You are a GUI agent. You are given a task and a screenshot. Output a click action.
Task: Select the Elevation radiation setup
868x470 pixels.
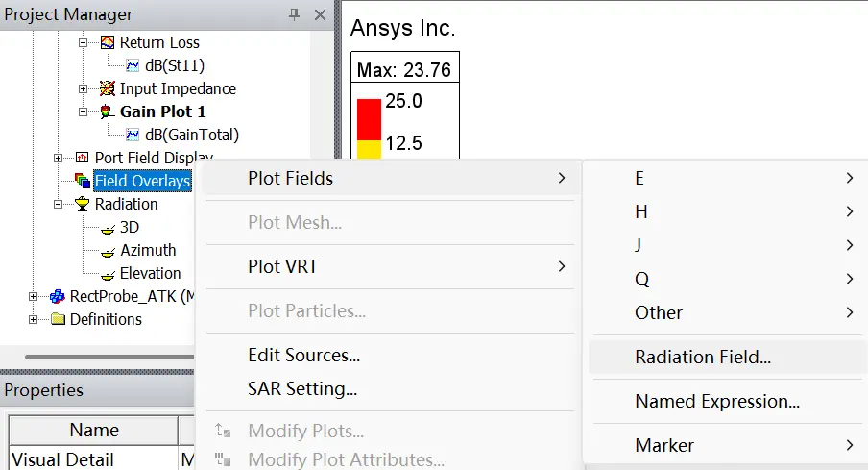pos(150,273)
